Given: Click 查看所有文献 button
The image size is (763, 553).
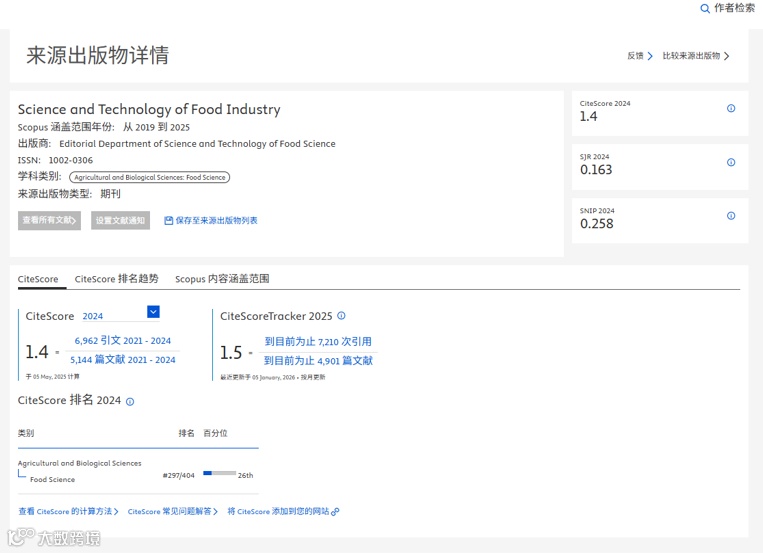Looking at the screenshot, I should pyautogui.click(x=49, y=221).
